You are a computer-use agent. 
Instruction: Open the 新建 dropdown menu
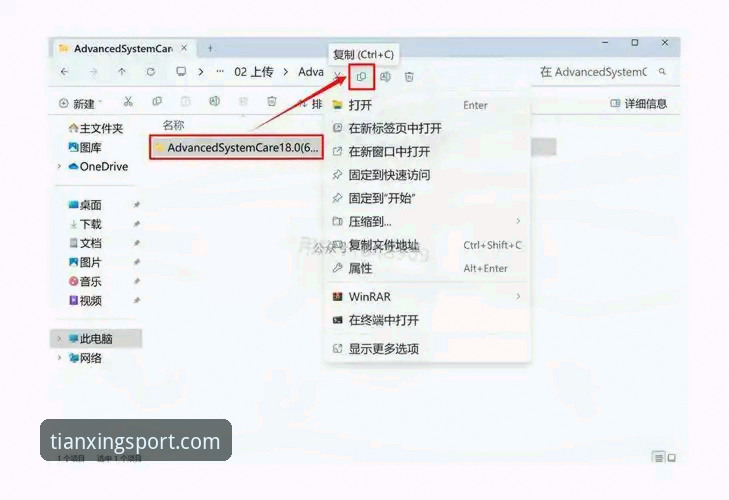coord(80,103)
